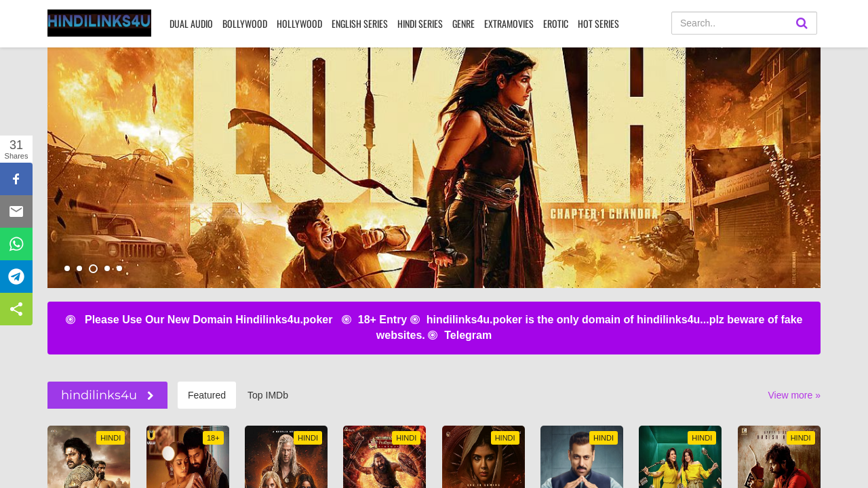Click the purple search magnifier icon
This screenshot has width=868, height=488.
tap(802, 23)
